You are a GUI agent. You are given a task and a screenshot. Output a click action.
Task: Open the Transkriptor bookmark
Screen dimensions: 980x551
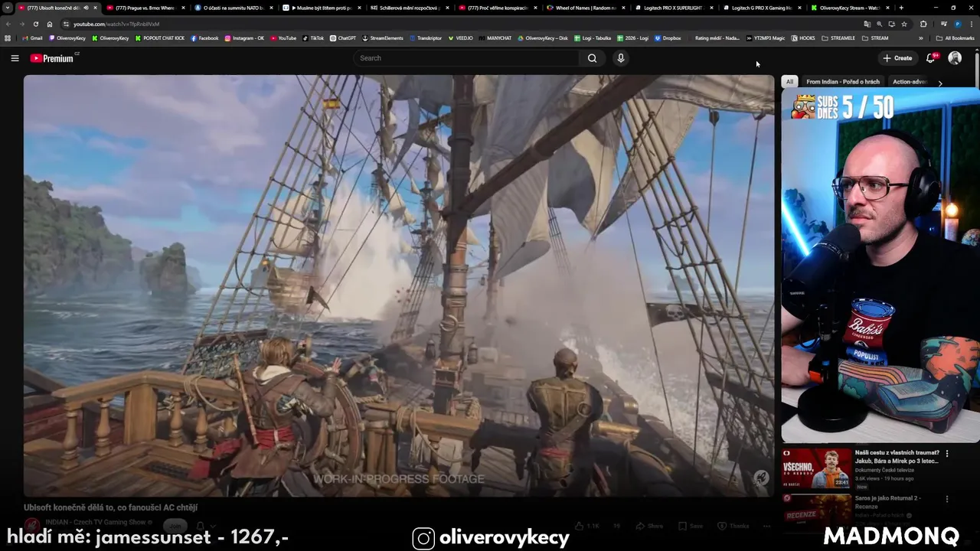[x=426, y=38]
